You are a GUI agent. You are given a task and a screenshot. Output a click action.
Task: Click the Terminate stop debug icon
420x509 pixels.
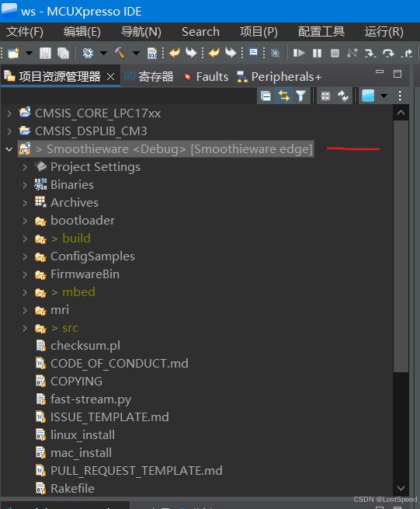[335, 53]
